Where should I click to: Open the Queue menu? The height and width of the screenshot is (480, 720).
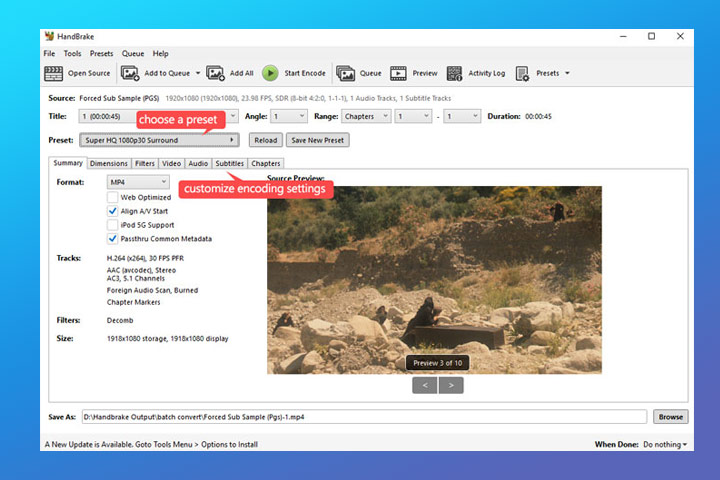(133, 53)
